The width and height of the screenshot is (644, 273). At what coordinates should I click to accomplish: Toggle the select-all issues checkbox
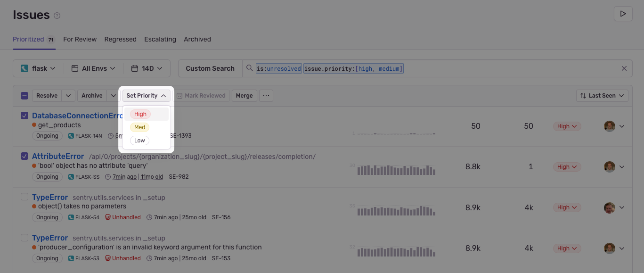click(24, 96)
